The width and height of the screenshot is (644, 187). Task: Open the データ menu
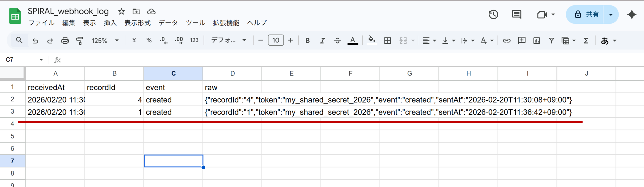168,23
